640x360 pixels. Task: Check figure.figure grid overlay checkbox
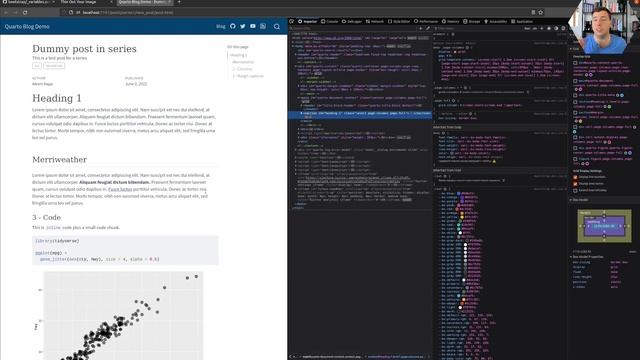[x=575, y=159]
